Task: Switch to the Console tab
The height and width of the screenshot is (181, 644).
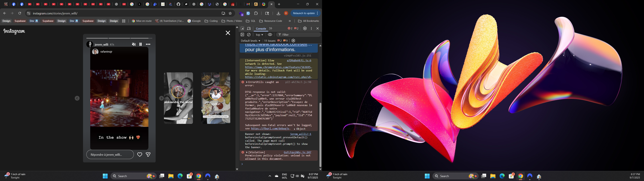Action: 261,28
